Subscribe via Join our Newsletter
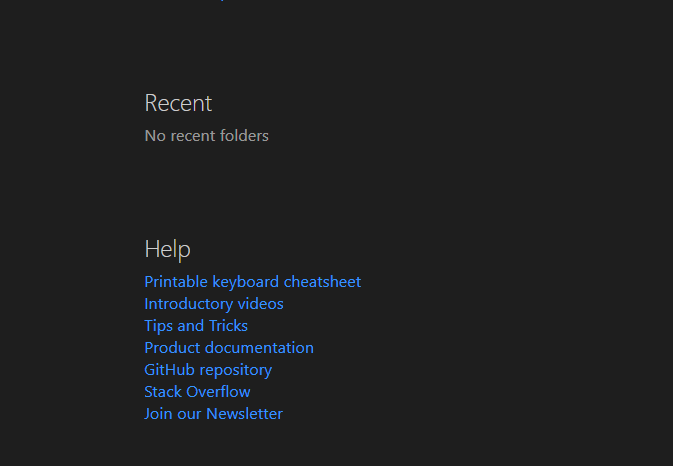 pos(213,414)
